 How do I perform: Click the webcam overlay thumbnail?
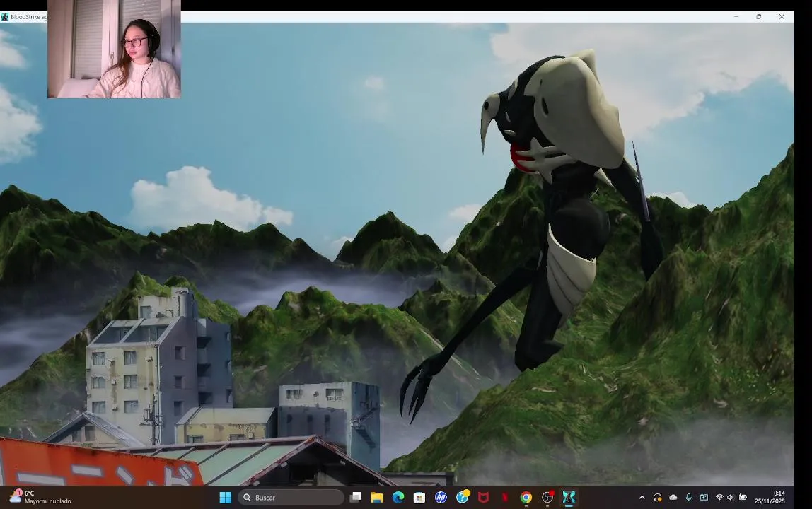pos(114,49)
